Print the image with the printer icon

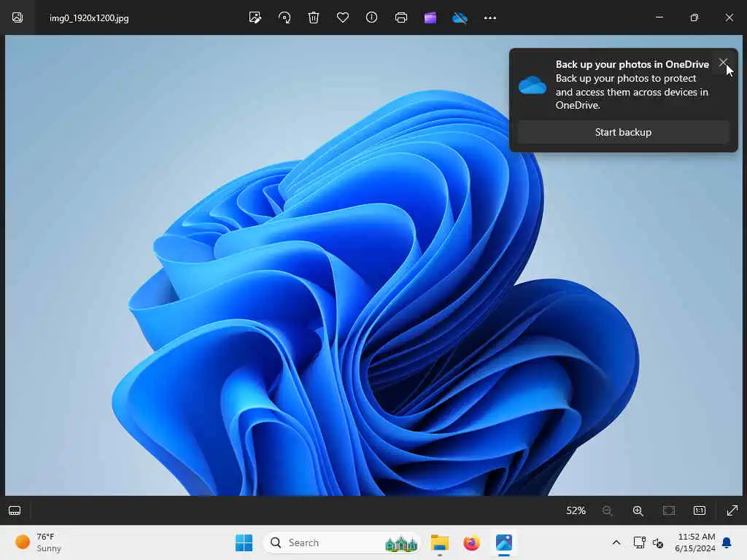(401, 17)
